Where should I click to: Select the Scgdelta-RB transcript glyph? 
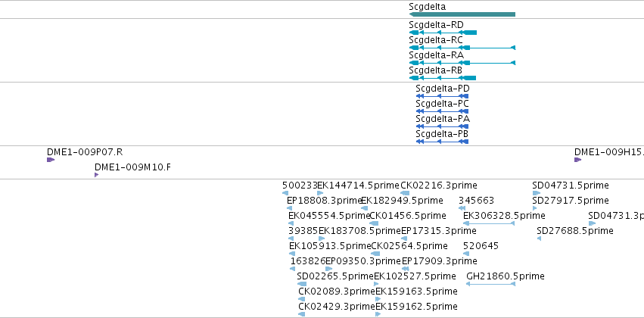[443, 78]
